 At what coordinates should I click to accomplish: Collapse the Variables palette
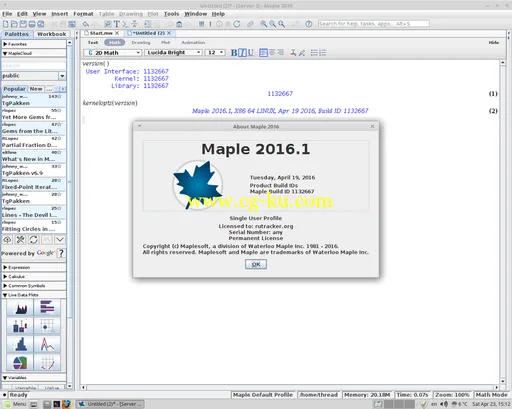33,378
